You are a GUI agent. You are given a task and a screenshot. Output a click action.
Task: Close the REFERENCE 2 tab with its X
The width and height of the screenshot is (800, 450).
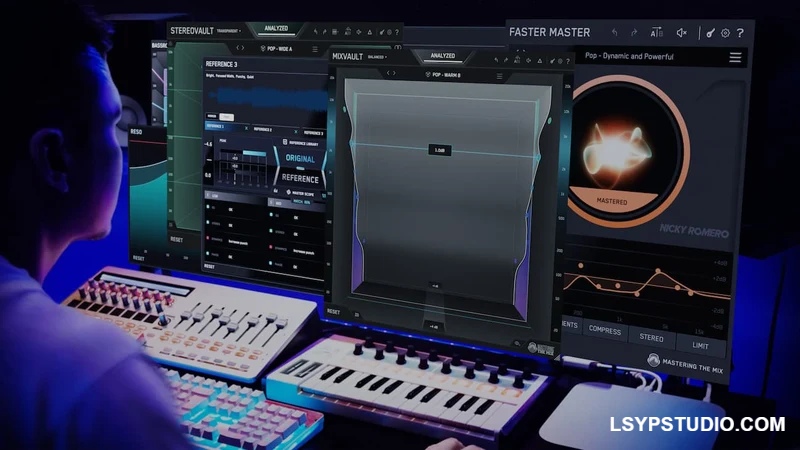point(296,132)
